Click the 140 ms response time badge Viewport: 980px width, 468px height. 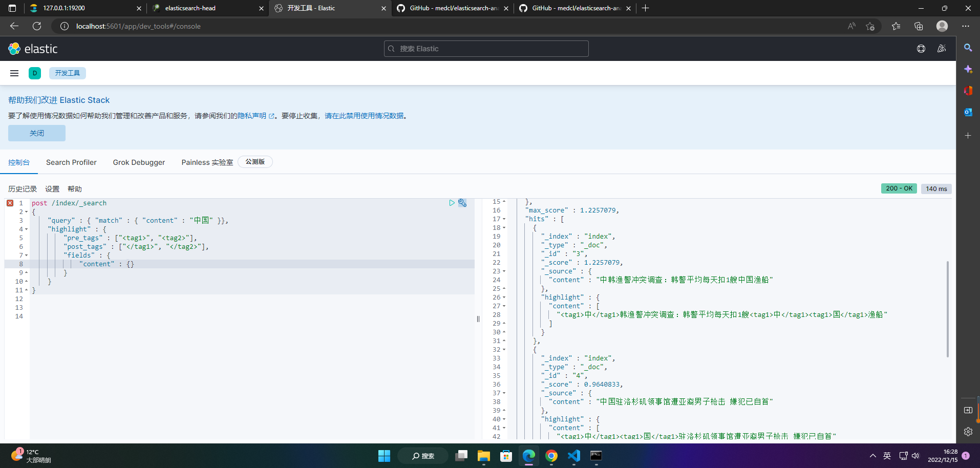pos(936,188)
